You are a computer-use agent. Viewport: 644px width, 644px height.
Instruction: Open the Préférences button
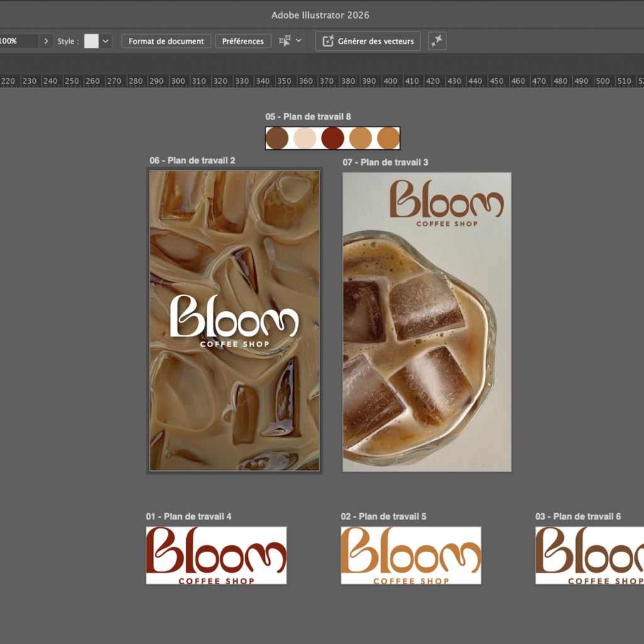[243, 41]
